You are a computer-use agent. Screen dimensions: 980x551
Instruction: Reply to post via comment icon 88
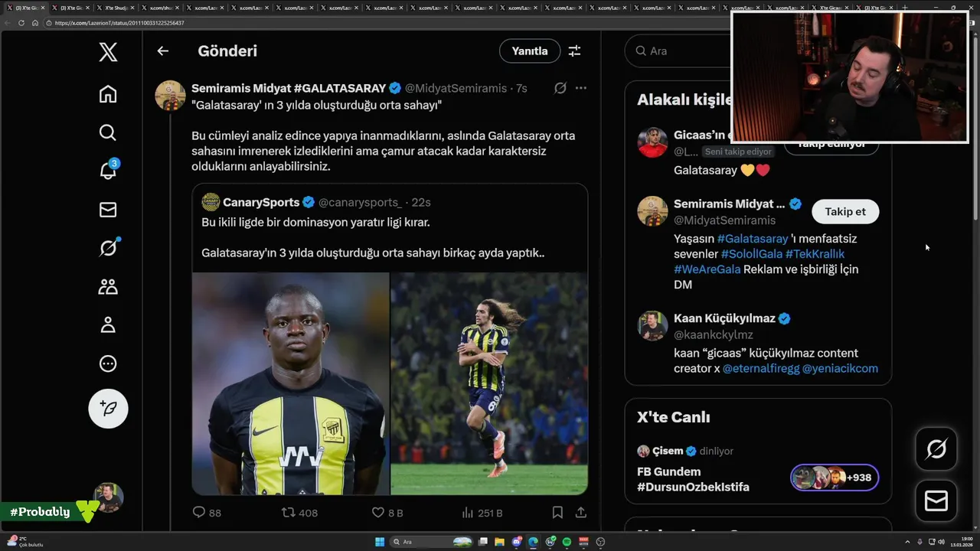pyautogui.click(x=206, y=513)
